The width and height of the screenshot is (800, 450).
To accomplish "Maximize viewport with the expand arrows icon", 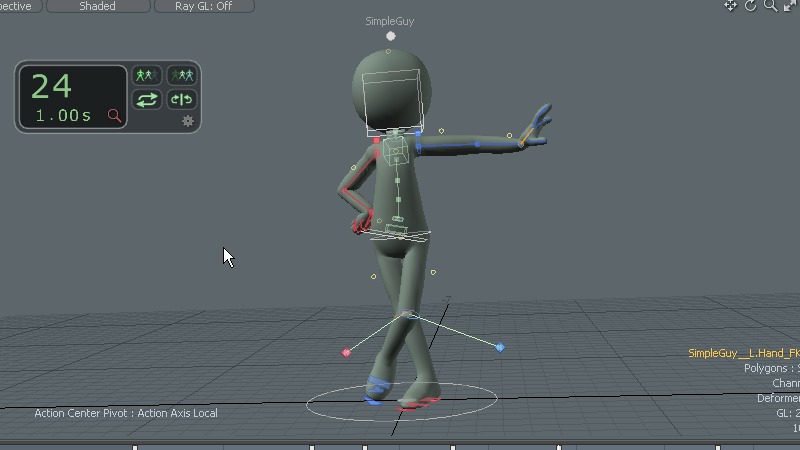I will tap(791, 6).
